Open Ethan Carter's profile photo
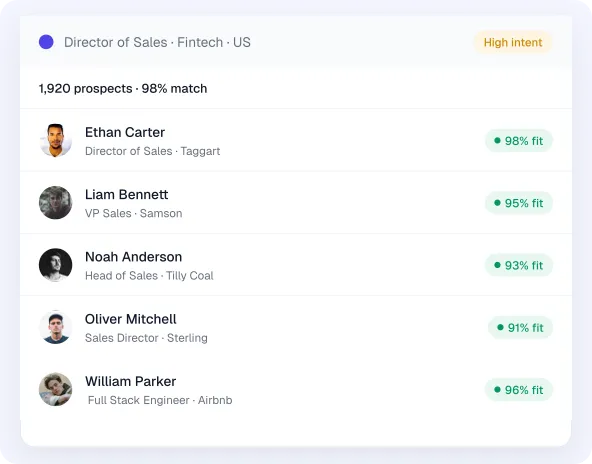 click(x=56, y=140)
